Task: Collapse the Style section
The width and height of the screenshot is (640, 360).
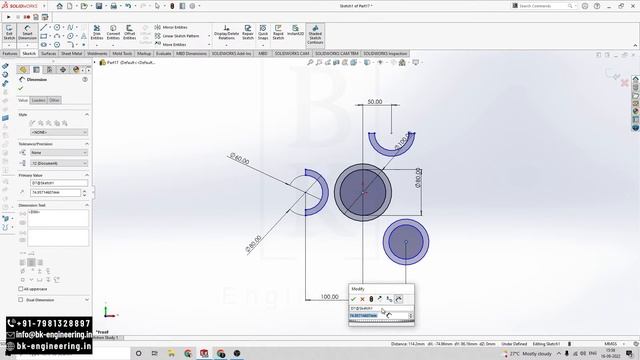Action: pyautogui.click(x=87, y=115)
